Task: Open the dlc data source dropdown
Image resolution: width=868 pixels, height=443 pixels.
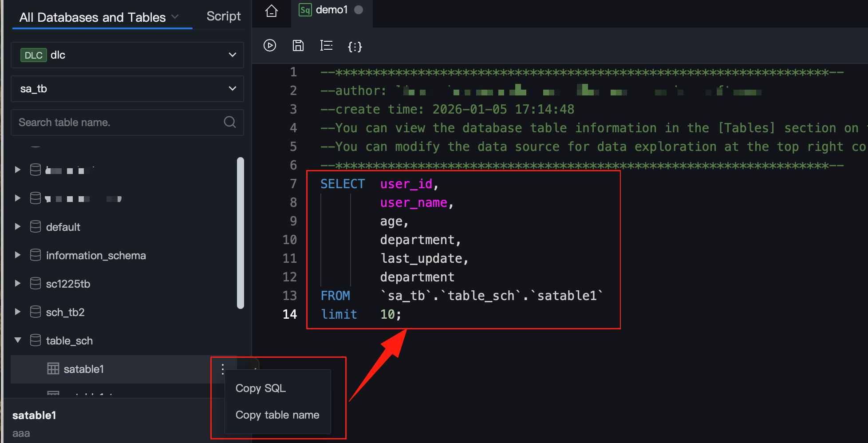Action: click(x=127, y=55)
